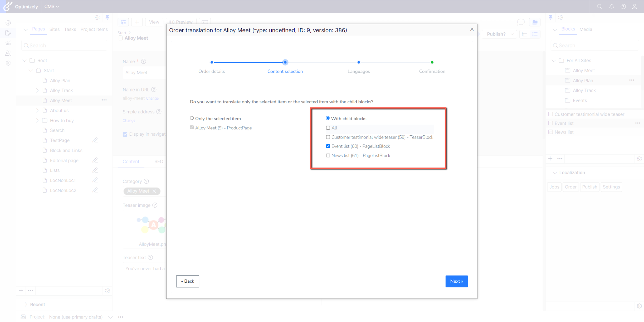Screen dimensions: 644x322
Task: Click the people icon in left sidebar
Action: [8, 53]
